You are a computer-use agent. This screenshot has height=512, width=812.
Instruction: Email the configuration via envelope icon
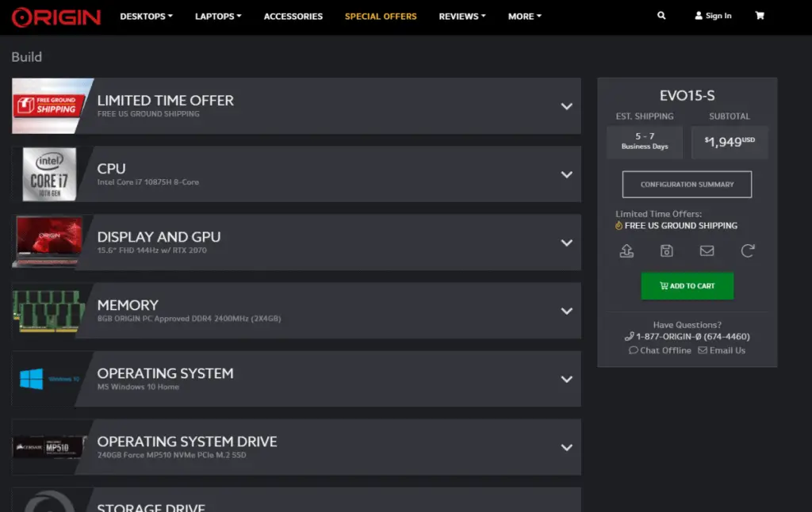pyautogui.click(x=707, y=251)
